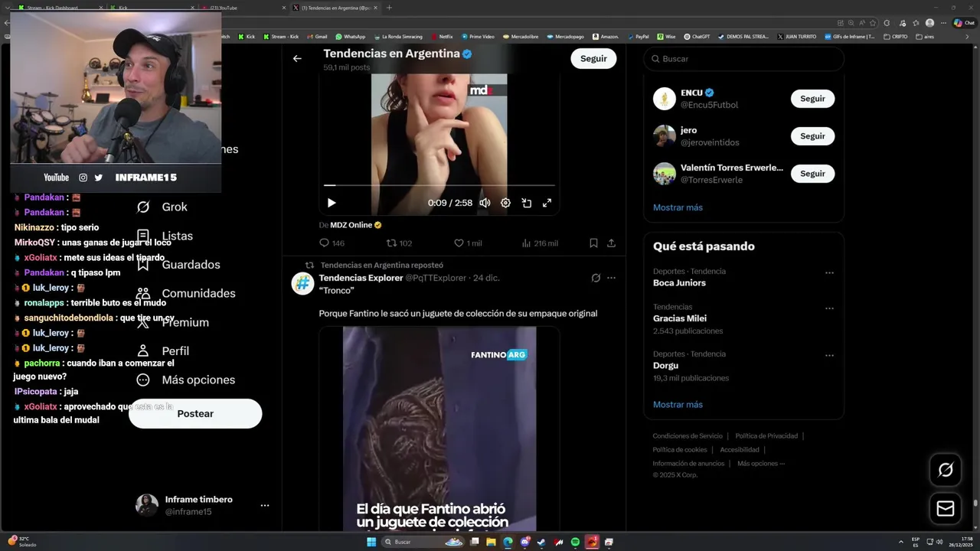The image size is (980, 551).
Task: Open options for Dorgu trend
Action: pyautogui.click(x=829, y=355)
